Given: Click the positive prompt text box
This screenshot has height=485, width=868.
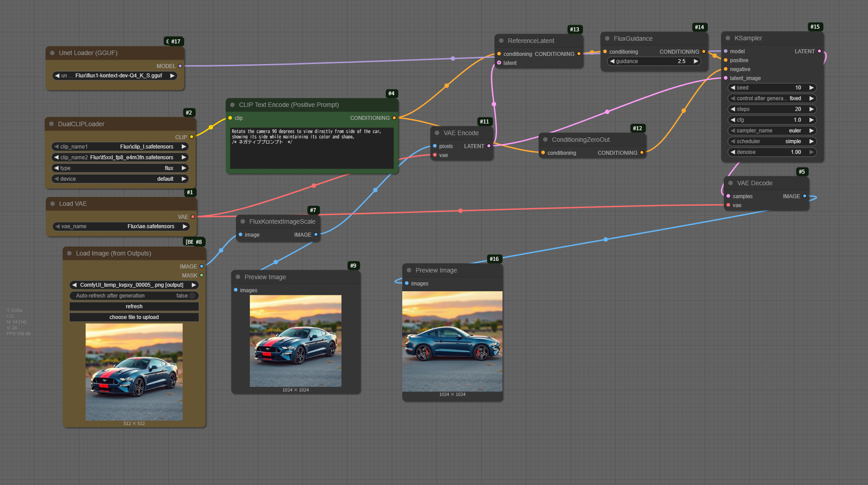Looking at the screenshot, I should (312, 148).
